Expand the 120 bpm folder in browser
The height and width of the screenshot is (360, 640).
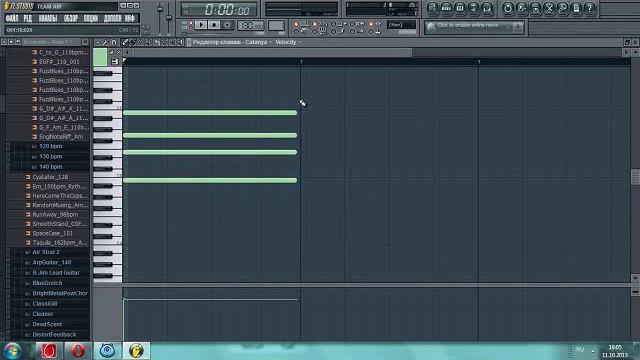(x=51, y=146)
